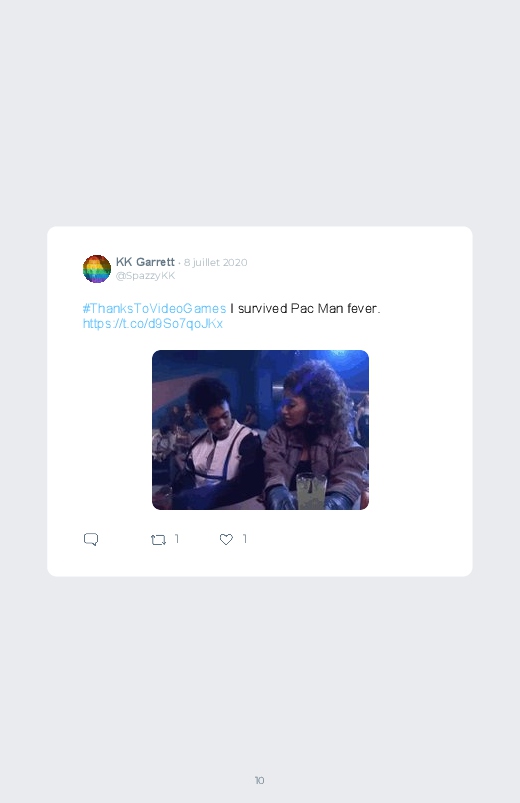Screen dimensions: 520x803
Task: Click the tweet text about Pac Man fever
Action: click(x=305, y=308)
